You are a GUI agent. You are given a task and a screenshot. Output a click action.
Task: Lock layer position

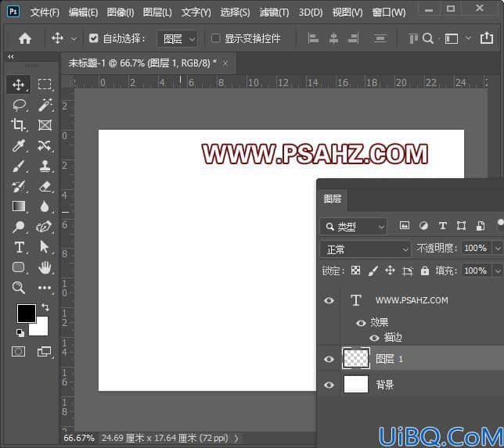click(x=390, y=271)
